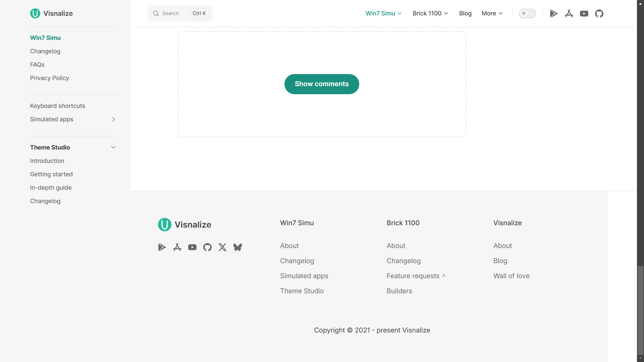Viewport: 644px width, 362px height.
Task: Click the GitHub icon in the header
Action: coord(599,13)
